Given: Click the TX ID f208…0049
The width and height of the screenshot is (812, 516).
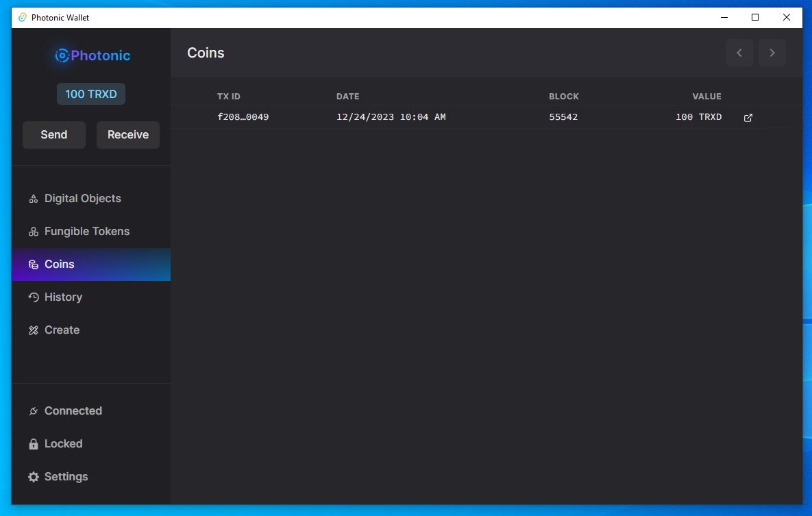Looking at the screenshot, I should [243, 117].
